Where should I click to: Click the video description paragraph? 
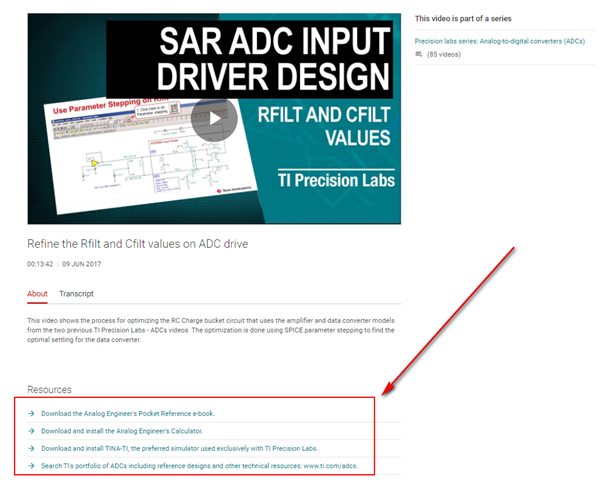coord(210,330)
